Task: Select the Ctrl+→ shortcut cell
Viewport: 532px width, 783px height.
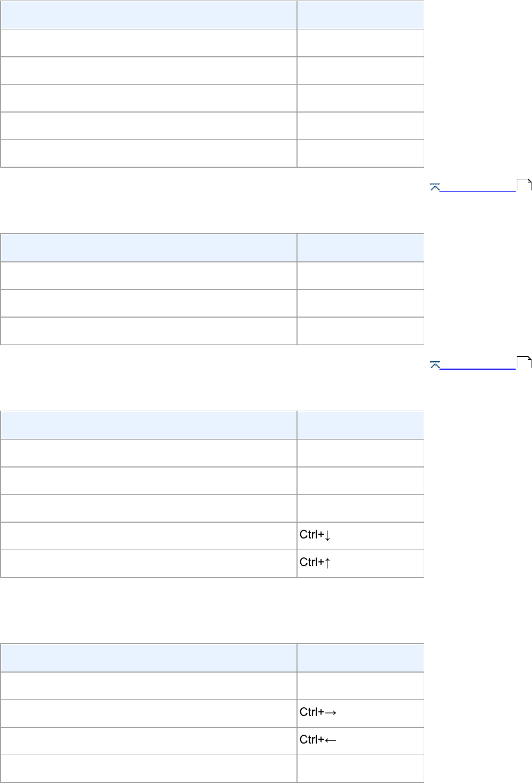Action: click(x=360, y=713)
